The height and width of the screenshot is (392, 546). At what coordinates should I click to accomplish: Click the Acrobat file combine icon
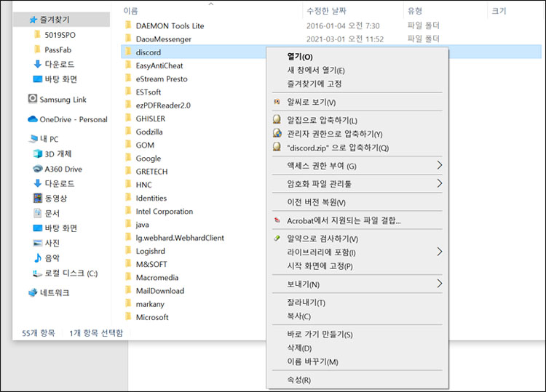pyautogui.click(x=277, y=220)
